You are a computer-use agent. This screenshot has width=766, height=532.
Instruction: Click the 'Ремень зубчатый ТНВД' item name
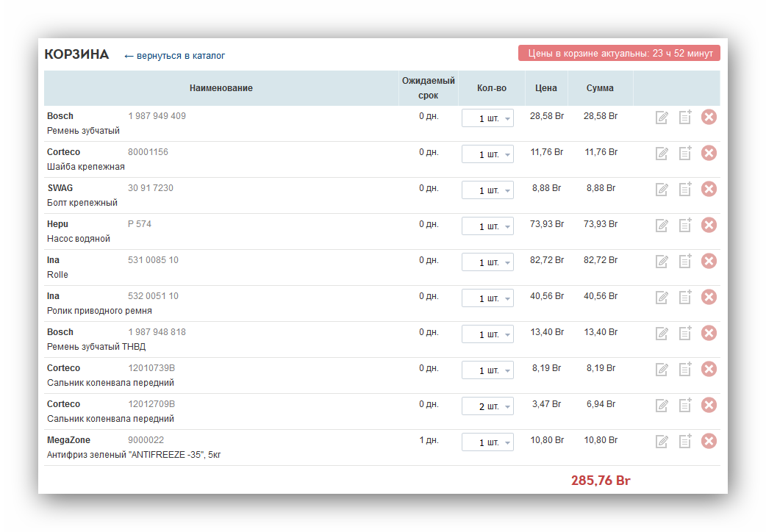96,347
